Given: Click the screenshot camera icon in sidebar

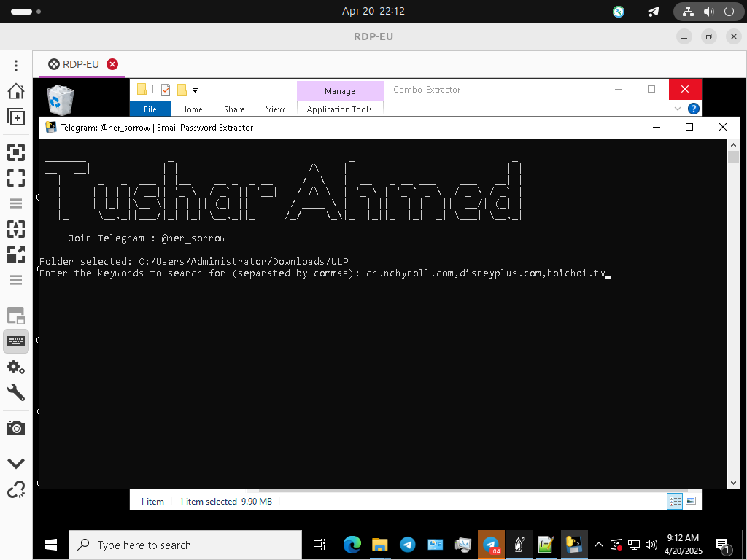Looking at the screenshot, I should click(15, 428).
